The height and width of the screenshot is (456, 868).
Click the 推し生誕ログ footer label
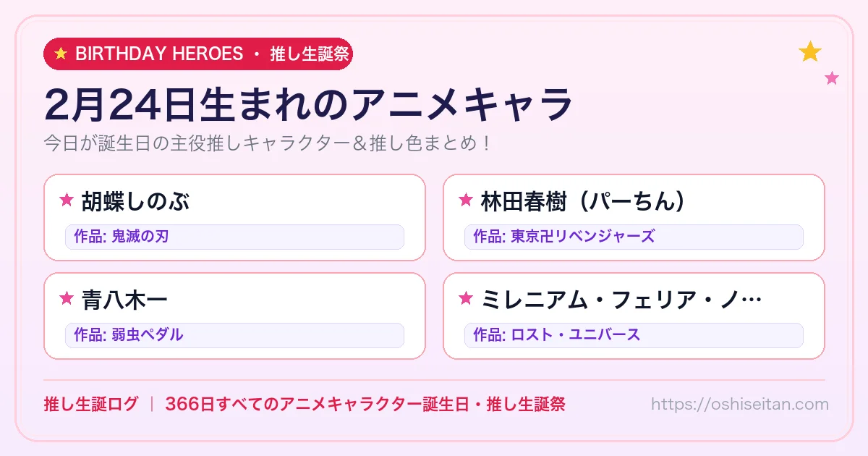[91, 404]
